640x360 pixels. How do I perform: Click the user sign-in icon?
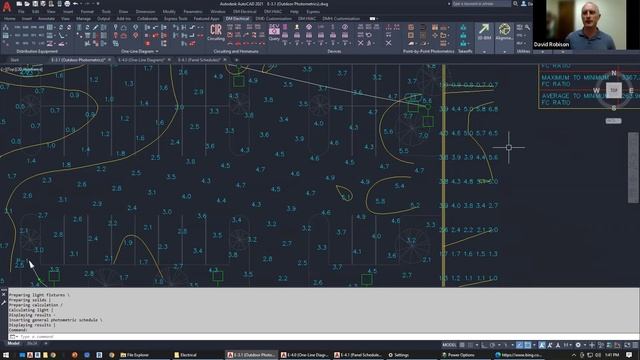click(x=524, y=4)
